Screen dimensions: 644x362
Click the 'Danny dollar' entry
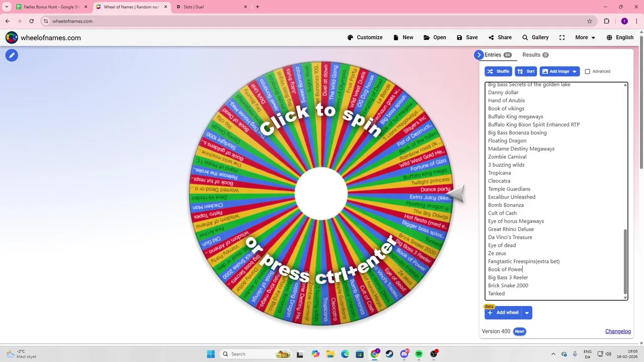click(x=503, y=93)
